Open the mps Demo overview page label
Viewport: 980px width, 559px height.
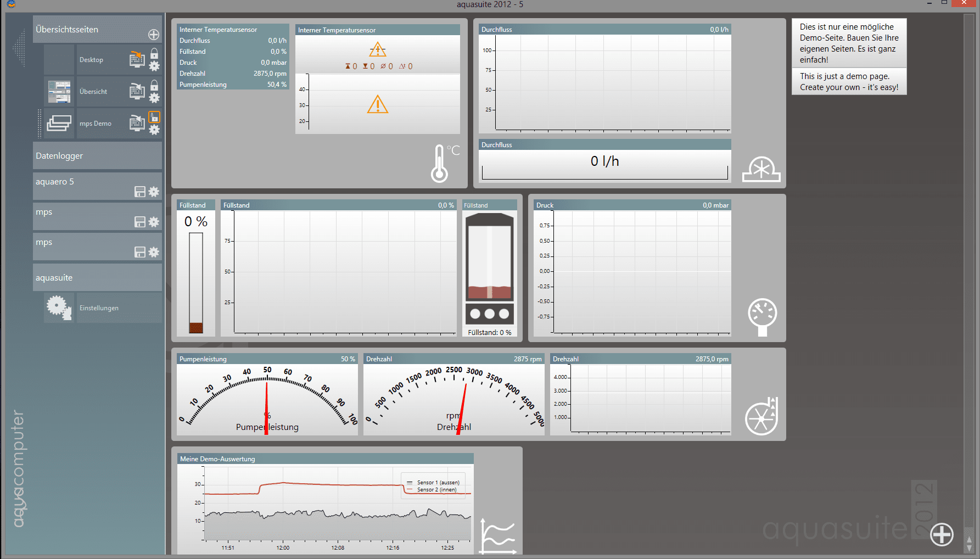tap(96, 124)
